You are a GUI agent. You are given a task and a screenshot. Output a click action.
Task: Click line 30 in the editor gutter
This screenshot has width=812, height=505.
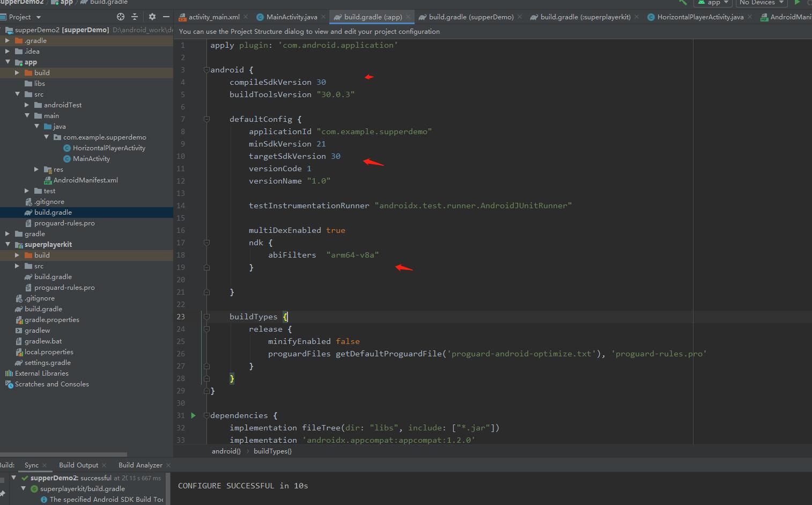pos(181,403)
